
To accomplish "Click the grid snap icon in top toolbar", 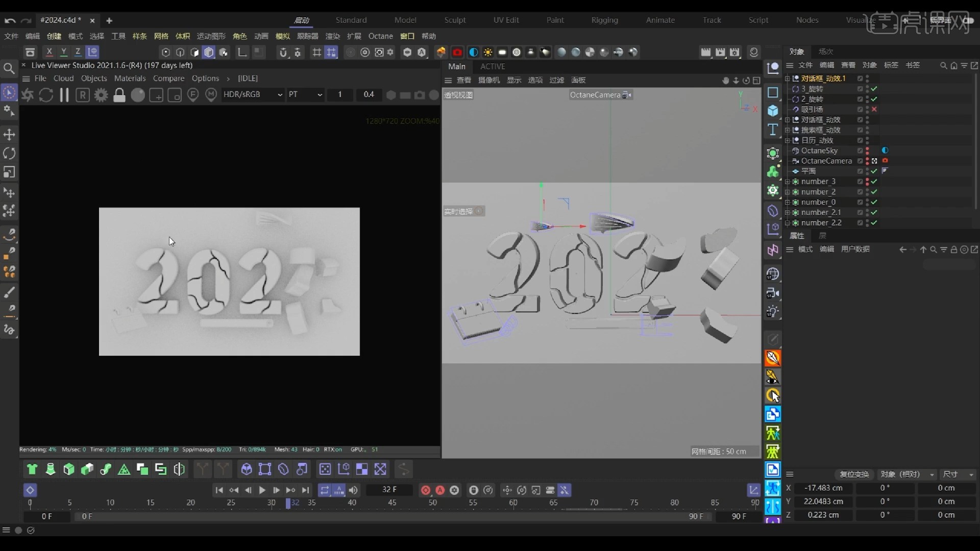I will [x=317, y=52].
